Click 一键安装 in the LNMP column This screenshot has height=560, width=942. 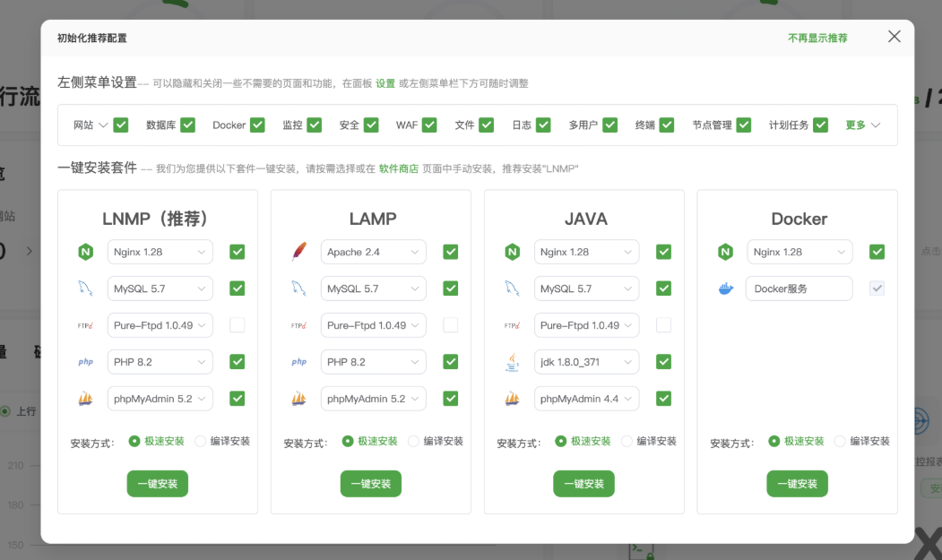(157, 482)
